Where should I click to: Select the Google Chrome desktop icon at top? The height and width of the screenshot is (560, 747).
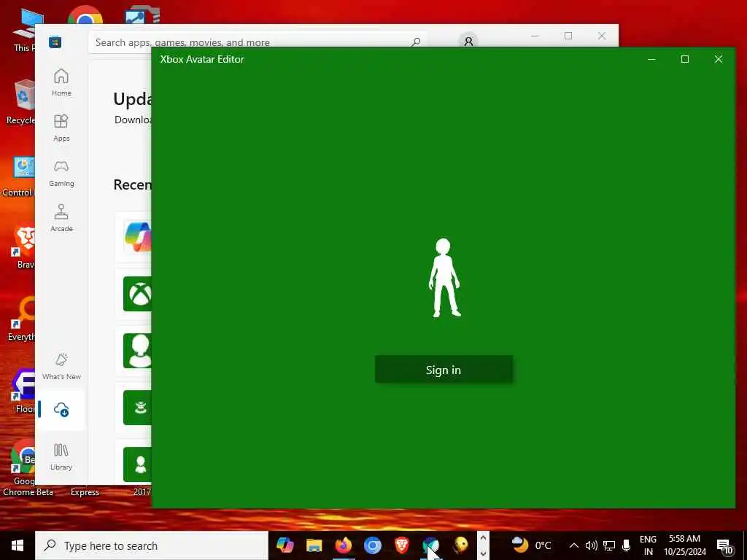[85, 16]
